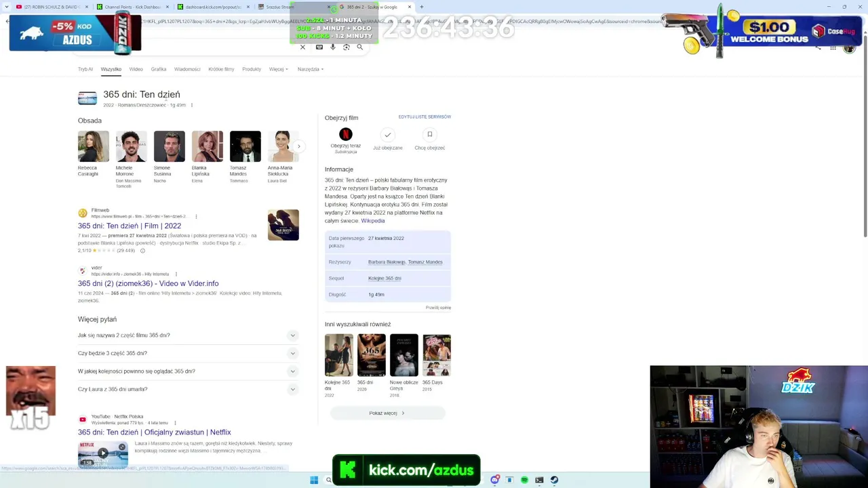Open sequel link 'Kolejne 365 dni'

pyautogui.click(x=384, y=279)
